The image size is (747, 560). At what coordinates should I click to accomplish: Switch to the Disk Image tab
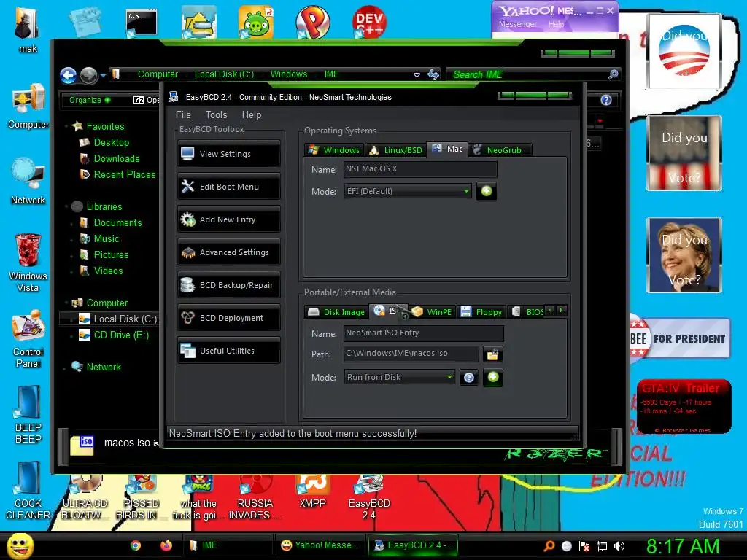(336, 312)
